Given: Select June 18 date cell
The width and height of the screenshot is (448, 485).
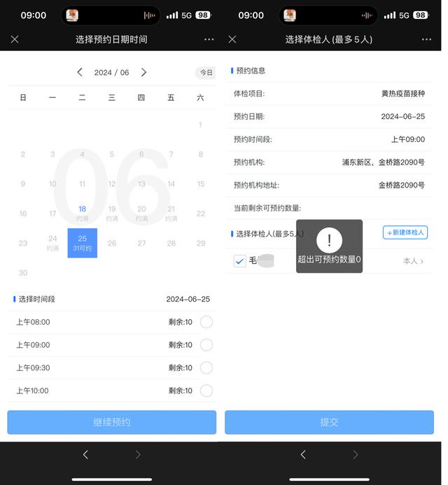Looking at the screenshot, I should pyautogui.click(x=83, y=213).
